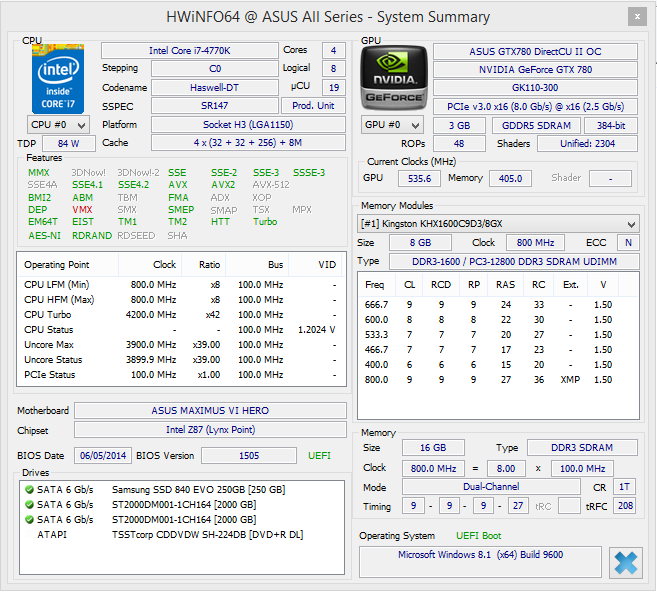This screenshot has width=657, height=594.
Task: Click the Prod. Unit field
Action: pyautogui.click(x=313, y=106)
